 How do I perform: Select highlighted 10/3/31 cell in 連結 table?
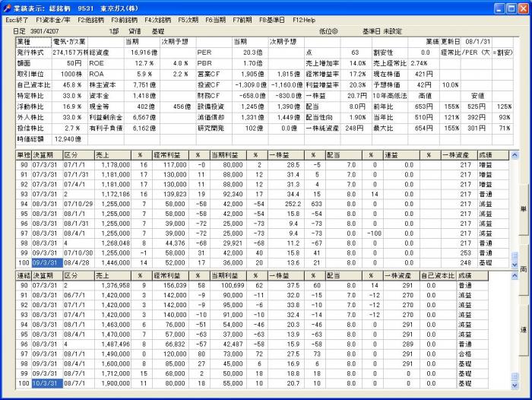(x=47, y=383)
